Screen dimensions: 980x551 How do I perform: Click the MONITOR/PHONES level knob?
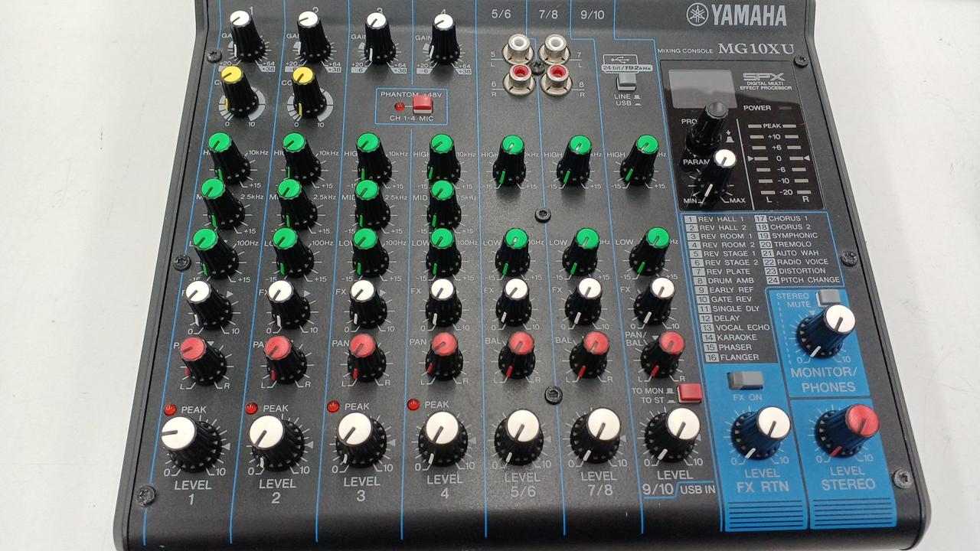pos(825,330)
